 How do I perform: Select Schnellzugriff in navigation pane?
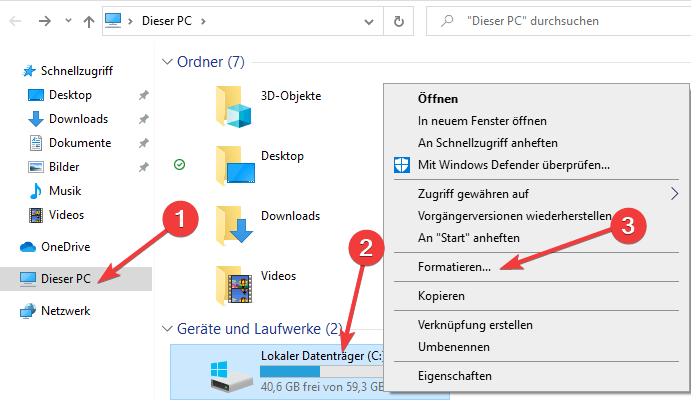pyautogui.click(x=77, y=70)
